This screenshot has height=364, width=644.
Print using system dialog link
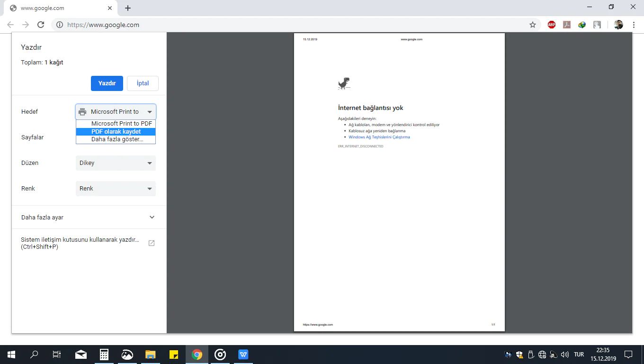point(89,243)
